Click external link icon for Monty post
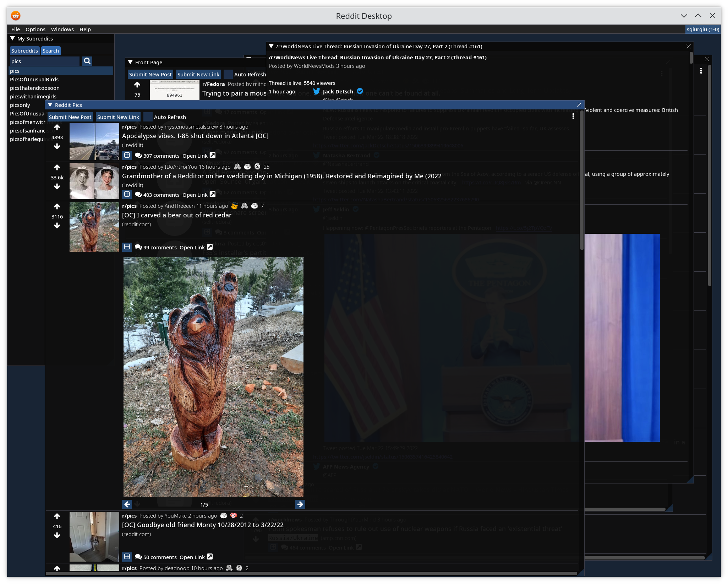 coord(210,557)
